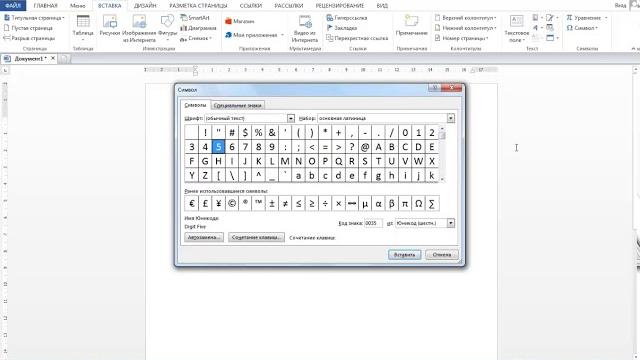Open the 'из' Юникод encoding dropdown

coord(451,223)
